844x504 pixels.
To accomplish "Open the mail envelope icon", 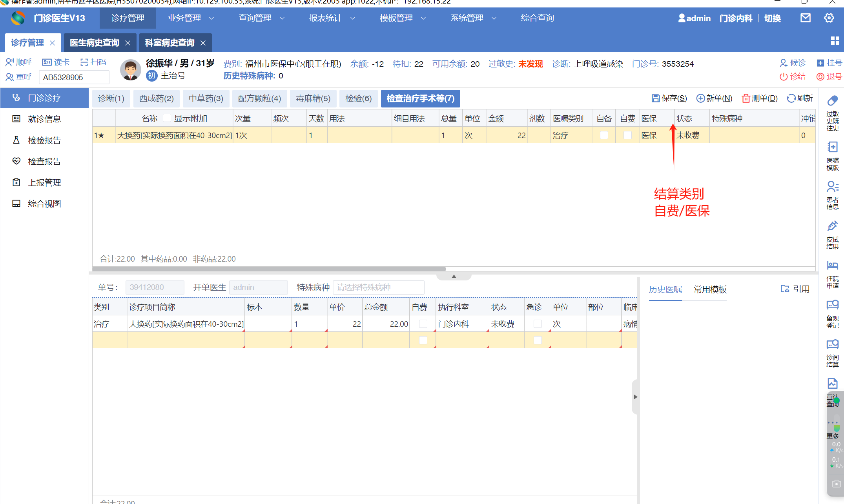I will coord(805,18).
